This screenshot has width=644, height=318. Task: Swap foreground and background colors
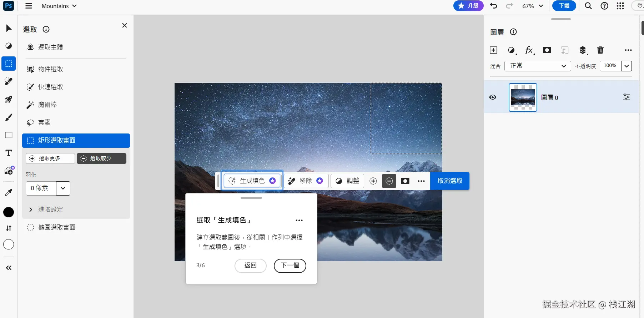9,228
